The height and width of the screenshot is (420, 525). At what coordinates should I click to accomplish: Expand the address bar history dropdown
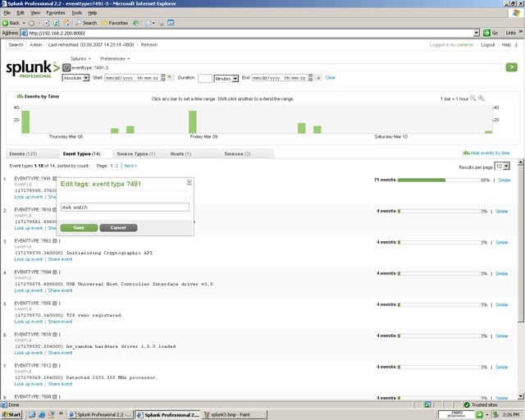click(477, 33)
